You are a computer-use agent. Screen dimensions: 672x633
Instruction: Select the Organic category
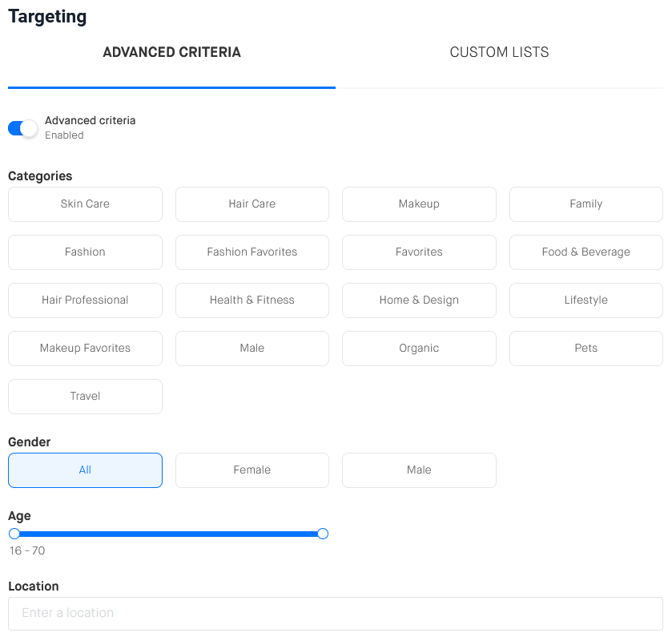coord(419,349)
